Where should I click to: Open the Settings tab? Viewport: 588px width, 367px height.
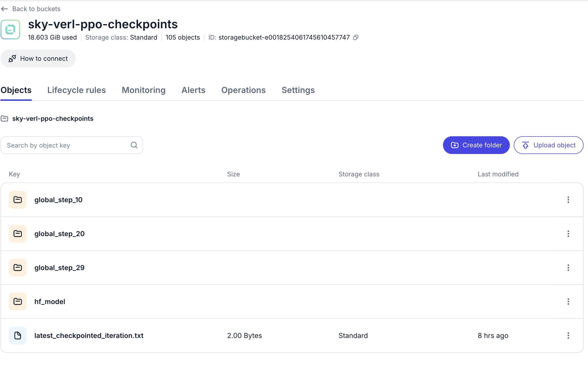click(x=298, y=90)
